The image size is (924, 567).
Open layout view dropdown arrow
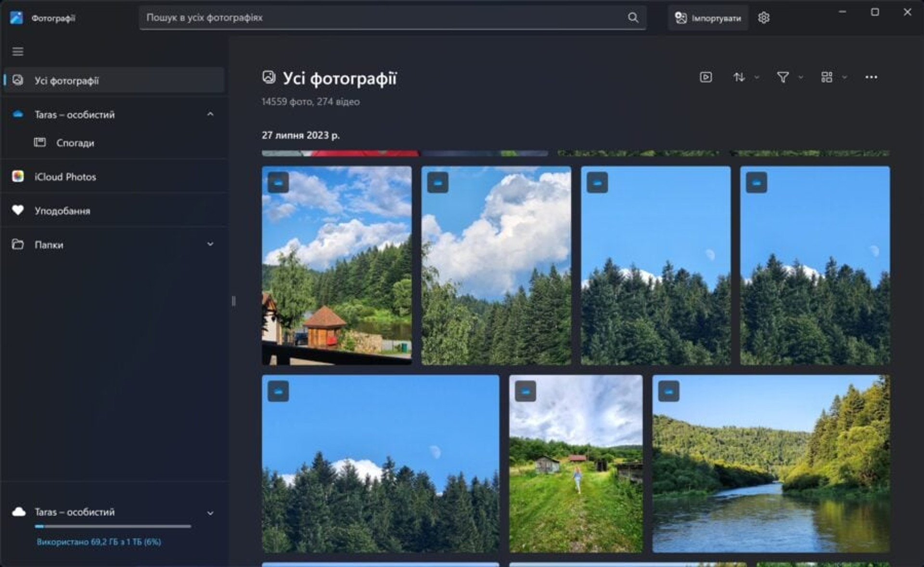coord(845,77)
